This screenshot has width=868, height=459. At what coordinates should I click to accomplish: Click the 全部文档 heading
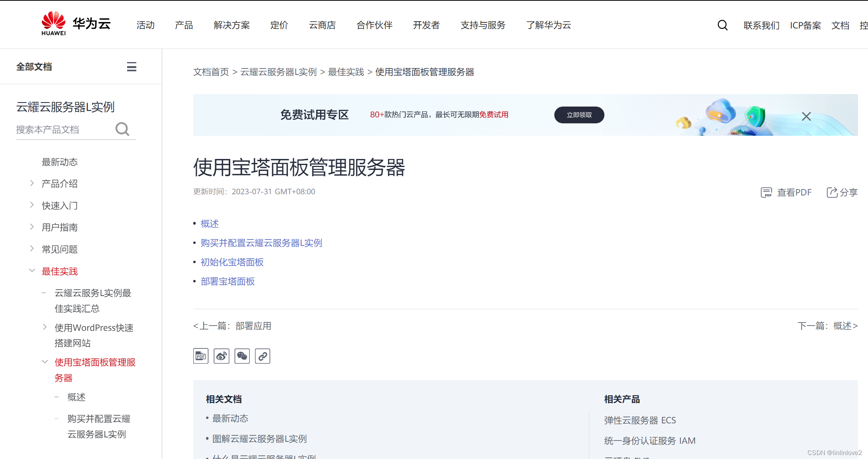34,67
